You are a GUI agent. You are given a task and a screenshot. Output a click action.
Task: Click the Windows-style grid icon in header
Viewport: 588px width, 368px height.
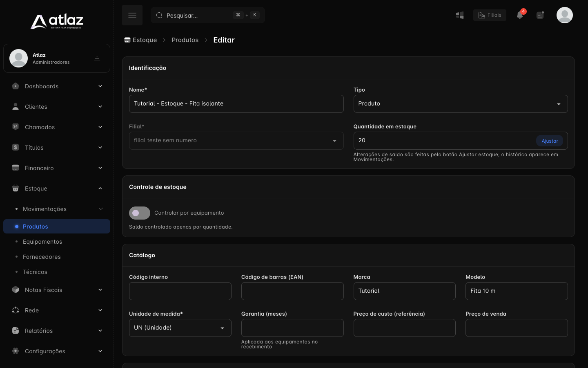pyautogui.click(x=460, y=15)
